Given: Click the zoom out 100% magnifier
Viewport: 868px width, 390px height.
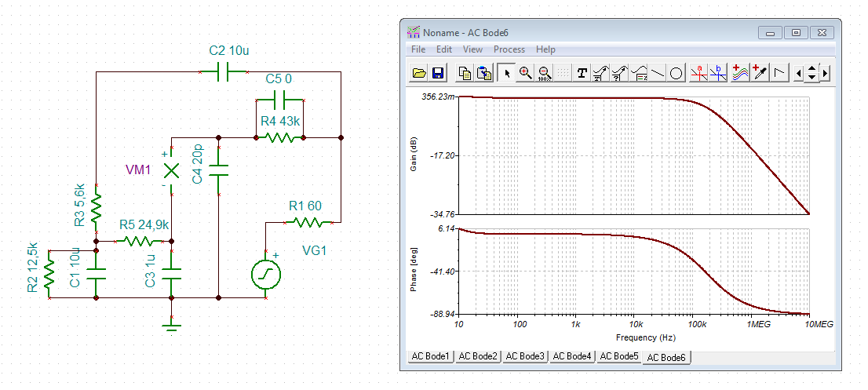Looking at the screenshot, I should click(x=544, y=73).
